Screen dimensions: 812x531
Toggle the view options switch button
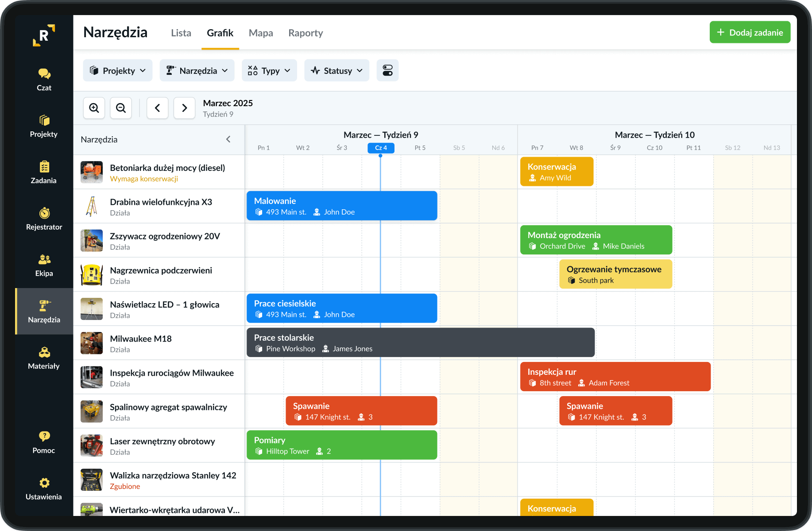[x=387, y=70]
